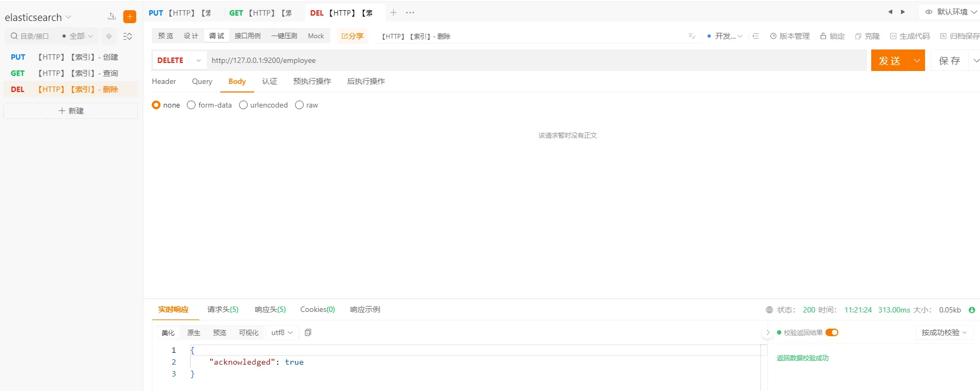Switch to the Header tab
This screenshot has height=391, width=980.
click(164, 81)
